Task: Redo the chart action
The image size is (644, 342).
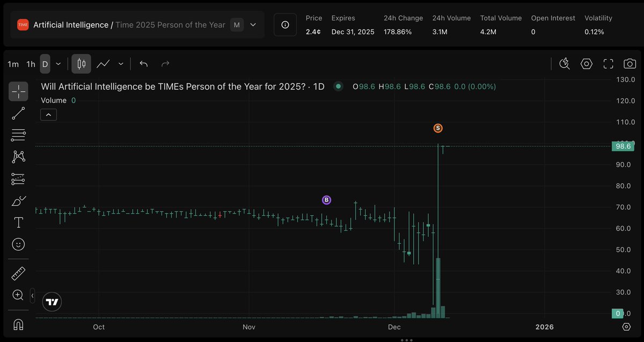Action: (x=165, y=64)
